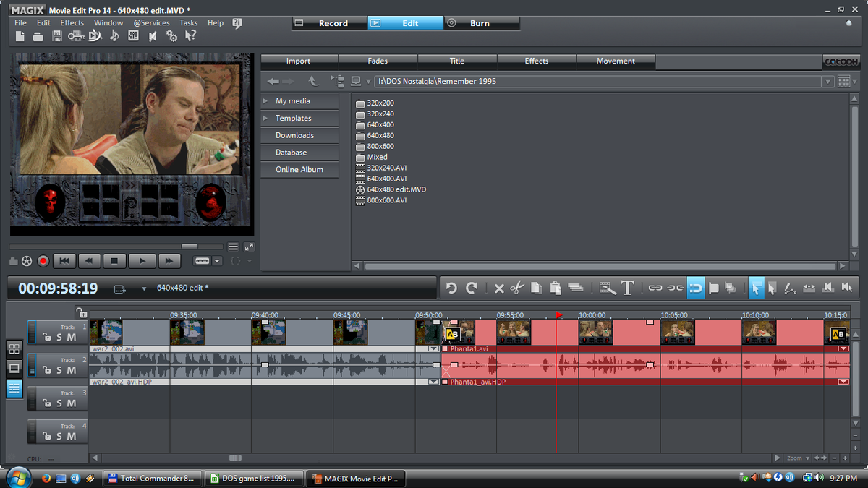The image size is (868, 488).
Task: Open the title editor with the T icon
Action: click(627, 288)
